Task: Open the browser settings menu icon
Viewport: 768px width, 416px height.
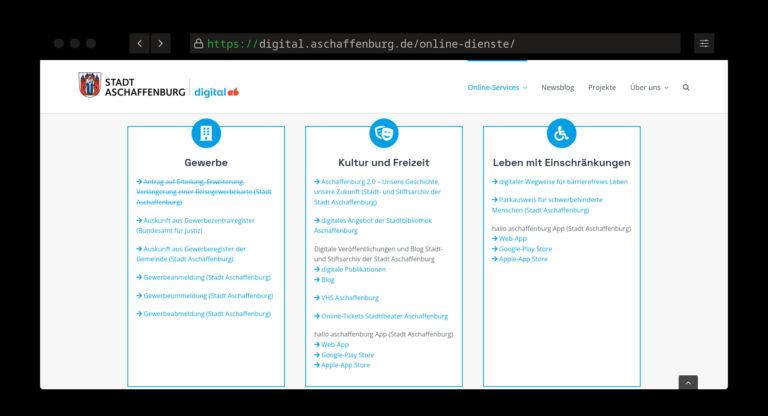Action: tap(704, 44)
